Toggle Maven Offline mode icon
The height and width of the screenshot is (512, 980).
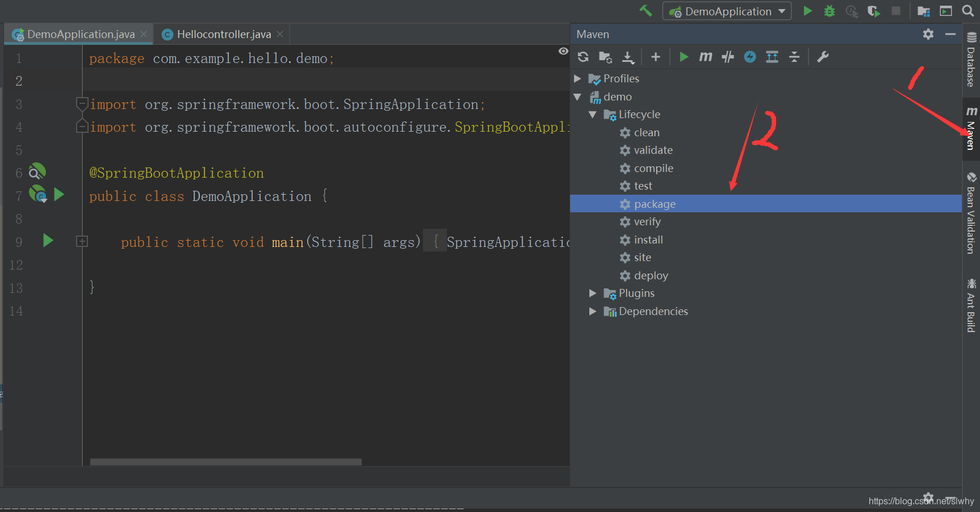[750, 57]
